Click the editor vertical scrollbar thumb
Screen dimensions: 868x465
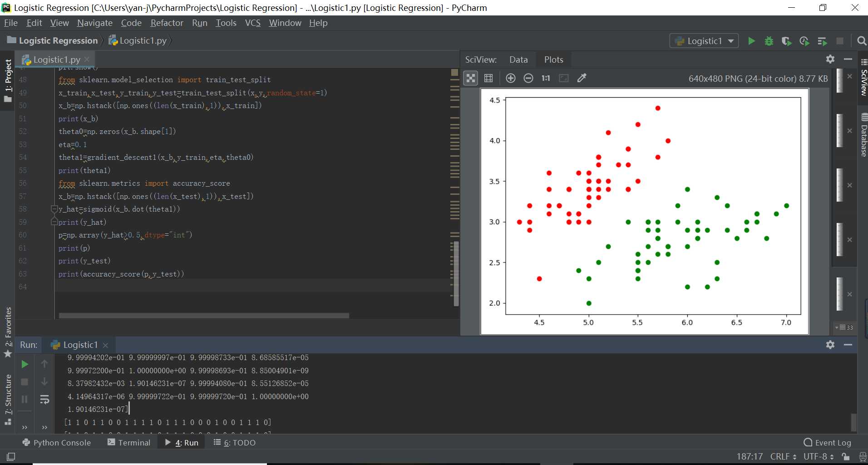click(x=455, y=273)
